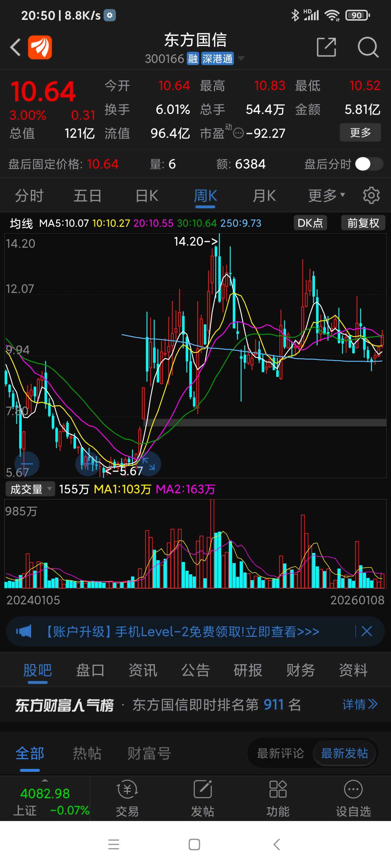
Task: Open 详情 ranking details link
Action: [x=360, y=704]
